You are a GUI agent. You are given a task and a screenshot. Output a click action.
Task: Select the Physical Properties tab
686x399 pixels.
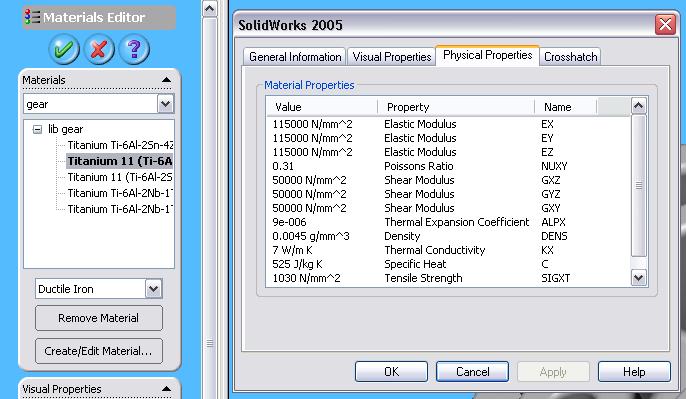(x=487, y=55)
